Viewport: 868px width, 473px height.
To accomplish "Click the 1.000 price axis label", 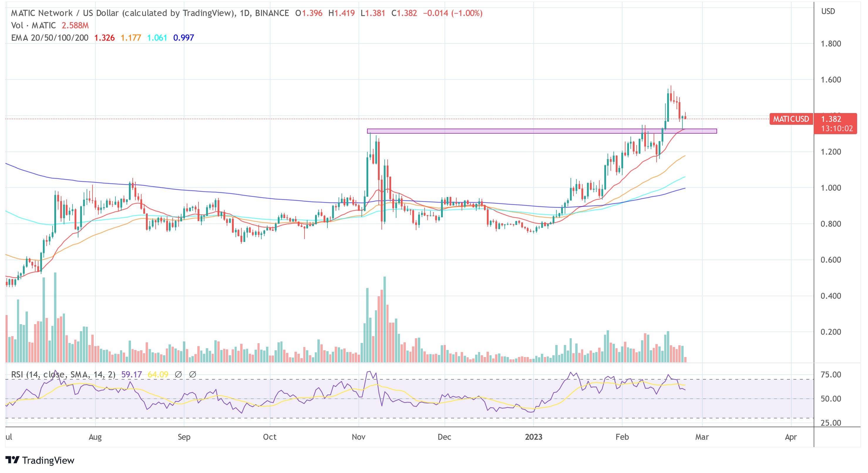I will click(831, 188).
